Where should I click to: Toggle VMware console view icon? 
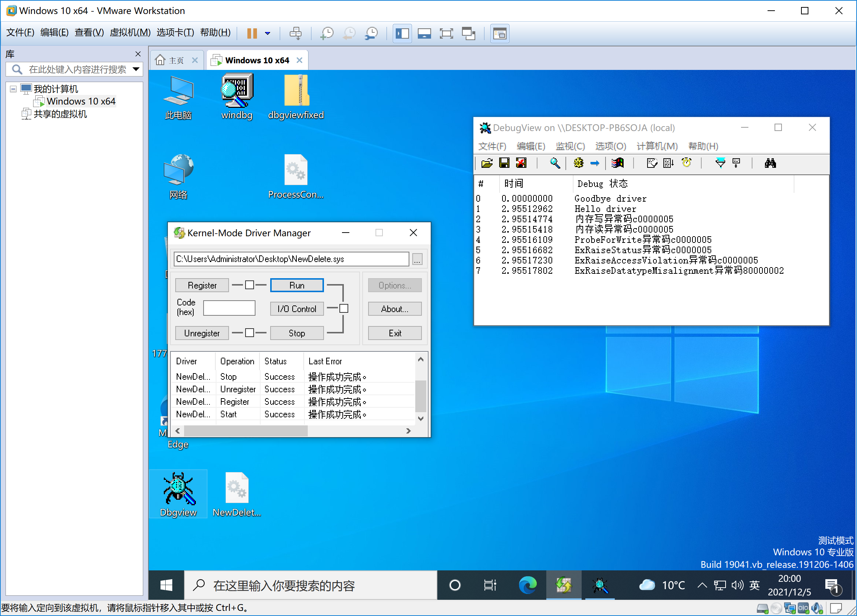(x=500, y=33)
